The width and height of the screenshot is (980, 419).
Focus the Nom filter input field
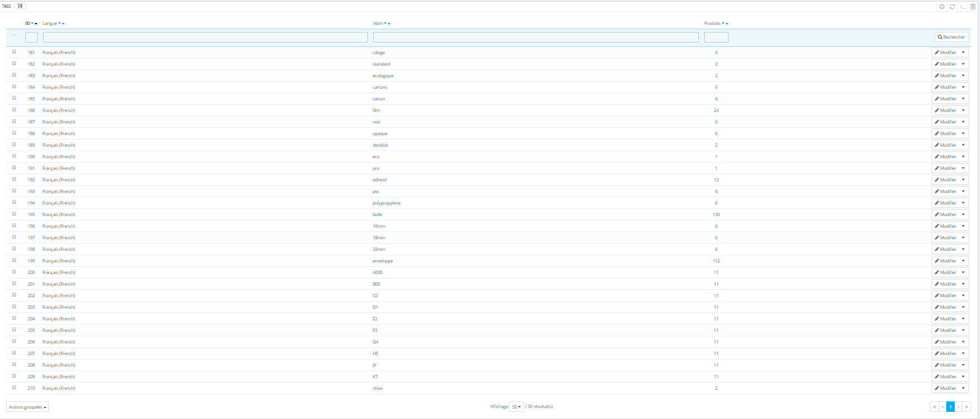click(x=535, y=37)
